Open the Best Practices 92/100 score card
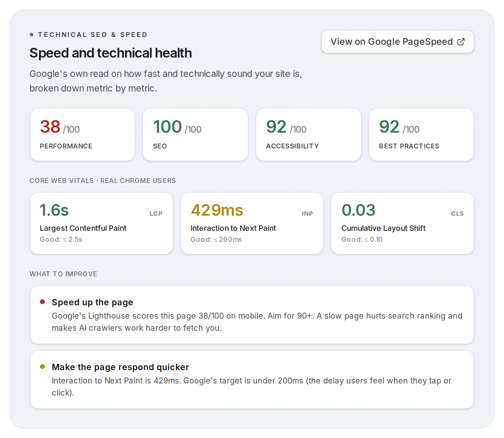The height and width of the screenshot is (438, 504). (x=422, y=134)
